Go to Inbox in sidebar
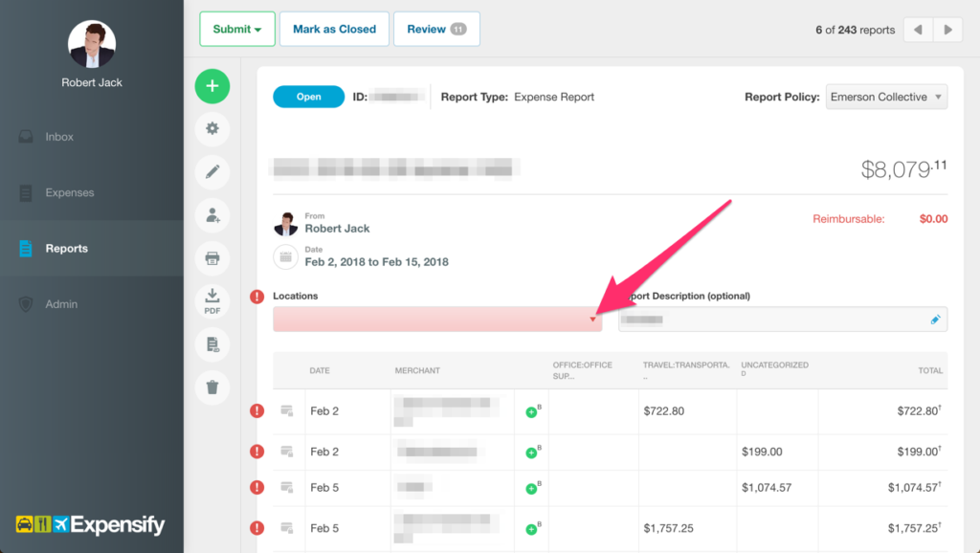This screenshot has width=980, height=553. (x=59, y=137)
